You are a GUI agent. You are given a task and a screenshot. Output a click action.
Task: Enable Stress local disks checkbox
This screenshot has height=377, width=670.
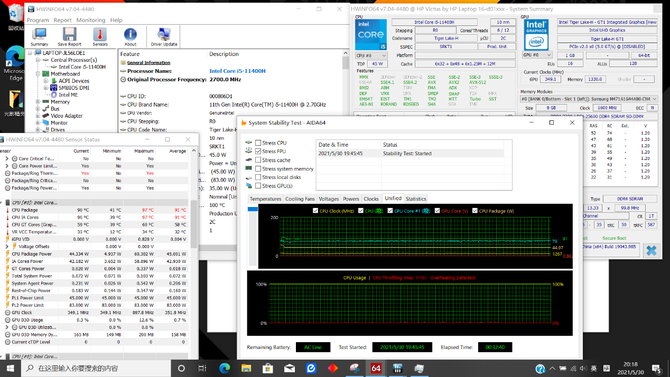(x=258, y=177)
